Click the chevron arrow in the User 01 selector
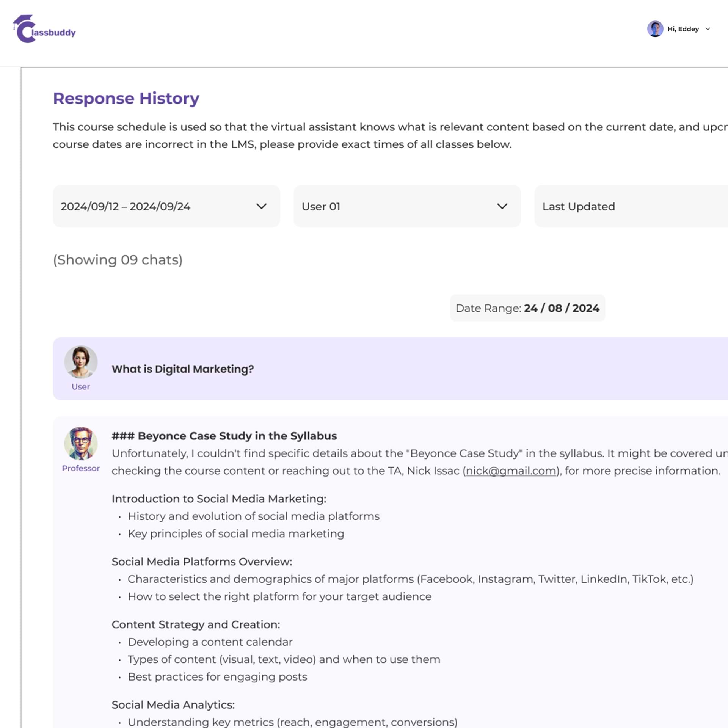728x728 pixels. [502, 206]
